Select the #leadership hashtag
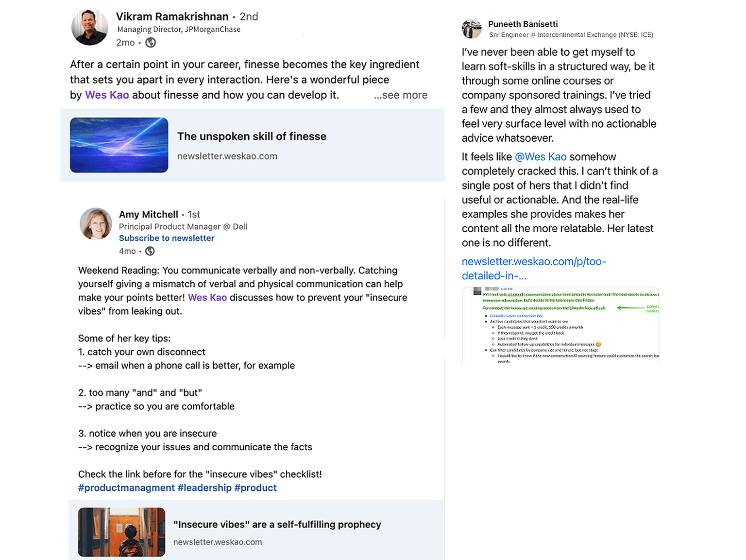 tap(204, 488)
